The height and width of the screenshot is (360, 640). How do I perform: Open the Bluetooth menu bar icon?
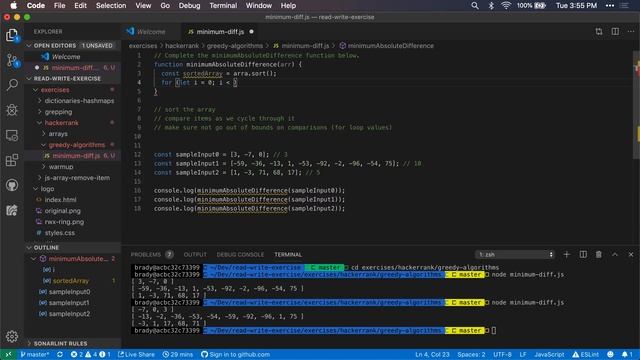coord(491,6)
